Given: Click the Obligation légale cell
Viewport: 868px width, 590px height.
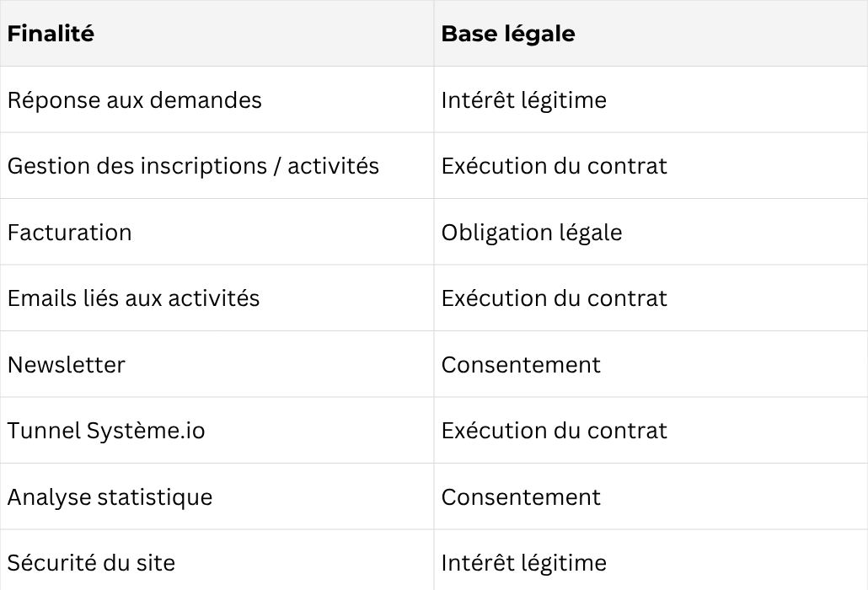Looking at the screenshot, I should coord(531,233).
